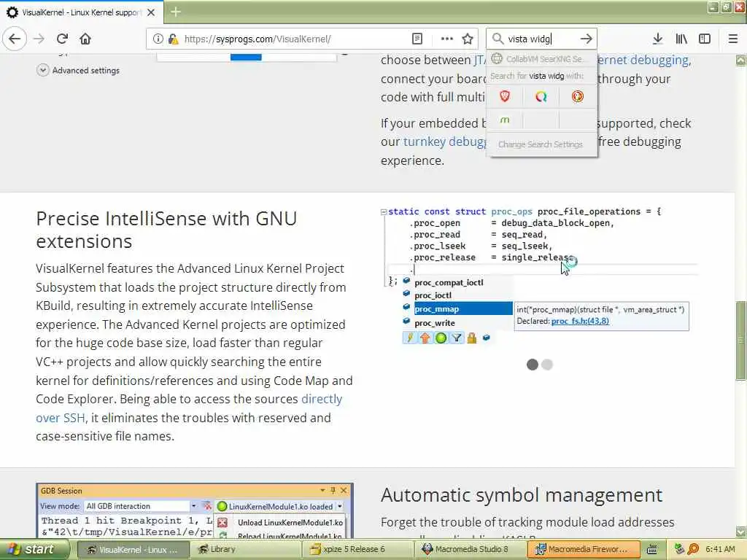Click the search bar magnifier icon
Image resolution: width=747 pixels, height=560 pixels.
[x=498, y=39]
